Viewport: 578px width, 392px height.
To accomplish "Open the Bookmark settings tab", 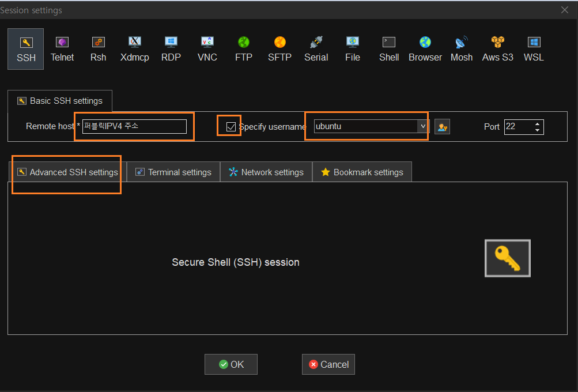I will tap(362, 172).
